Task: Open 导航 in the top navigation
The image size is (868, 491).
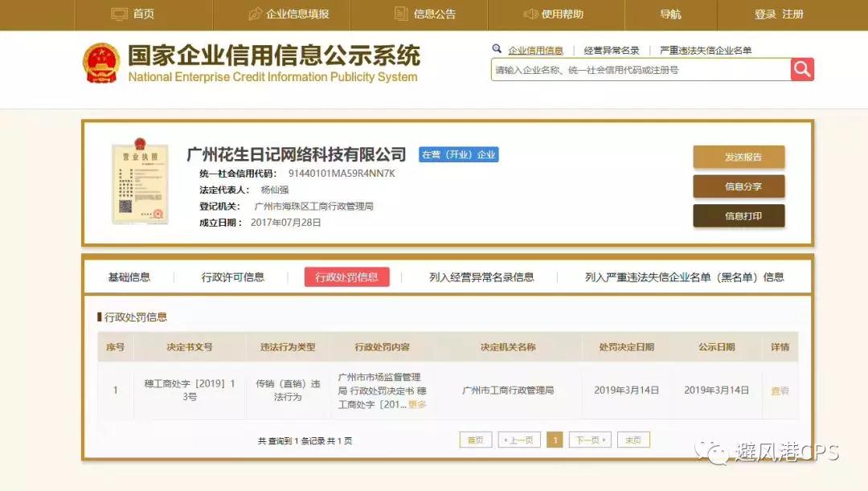Action: tap(670, 14)
